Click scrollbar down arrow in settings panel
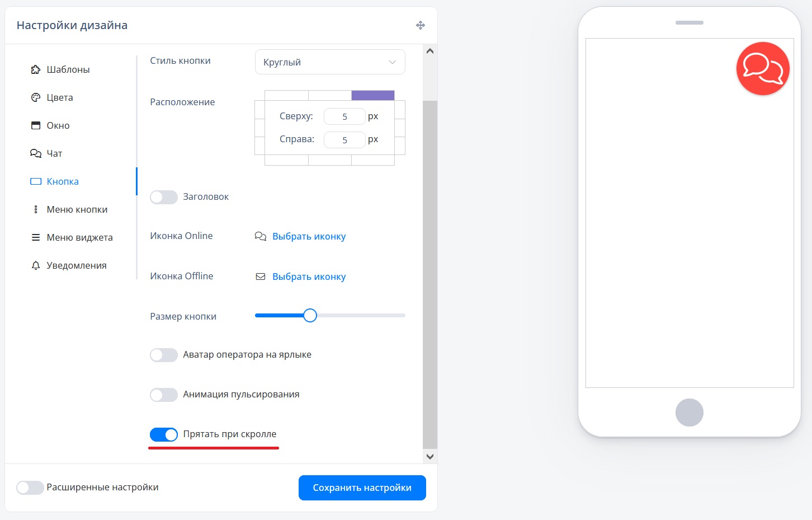This screenshot has width=812, height=520. (x=429, y=456)
